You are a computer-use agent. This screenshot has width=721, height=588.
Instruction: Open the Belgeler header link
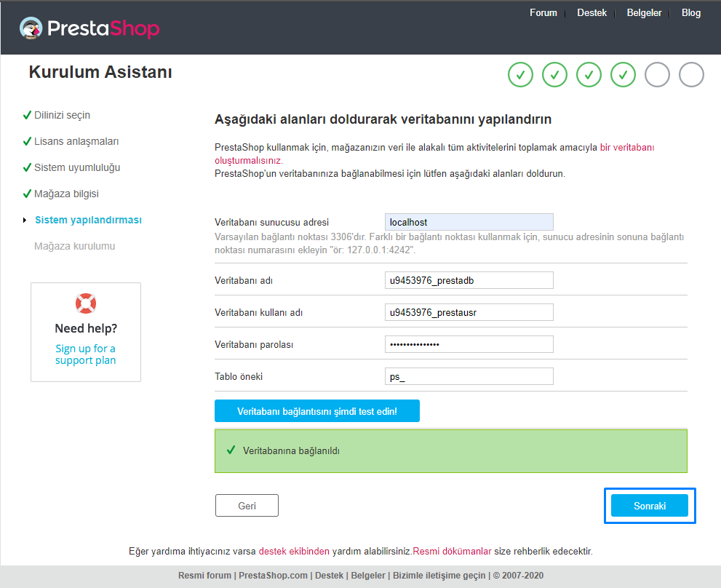(644, 13)
